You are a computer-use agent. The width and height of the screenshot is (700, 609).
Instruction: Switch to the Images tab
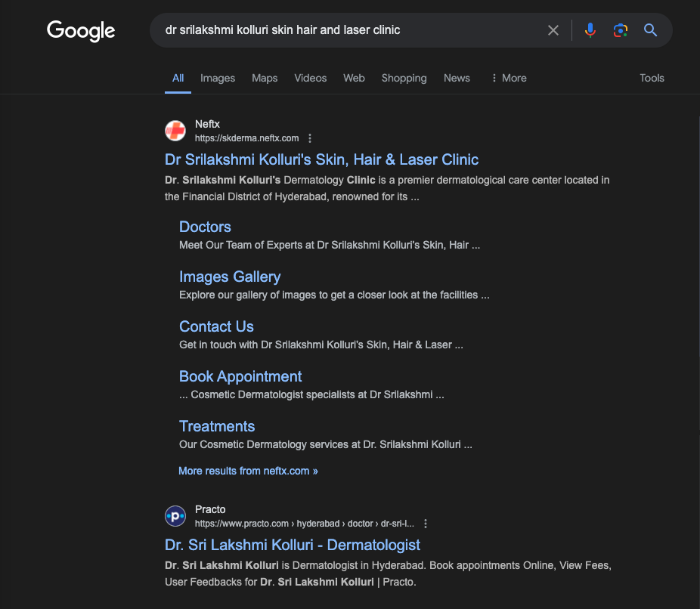point(218,78)
